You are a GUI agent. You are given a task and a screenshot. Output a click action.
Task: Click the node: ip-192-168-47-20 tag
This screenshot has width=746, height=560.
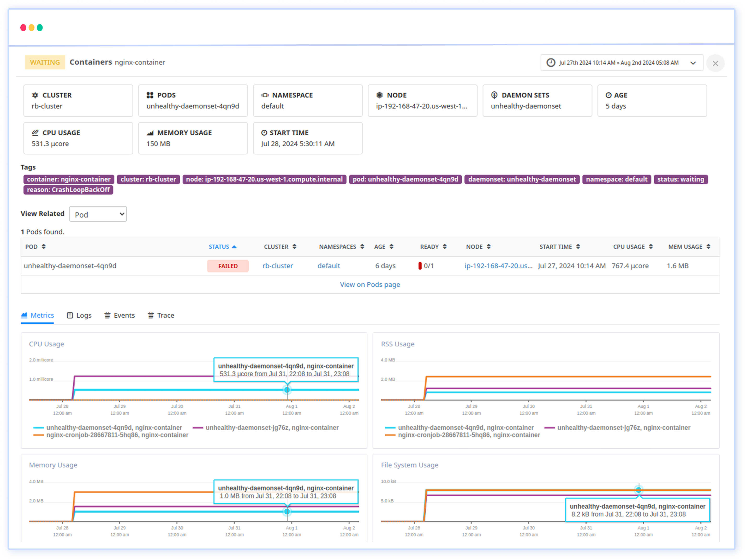[x=264, y=180]
